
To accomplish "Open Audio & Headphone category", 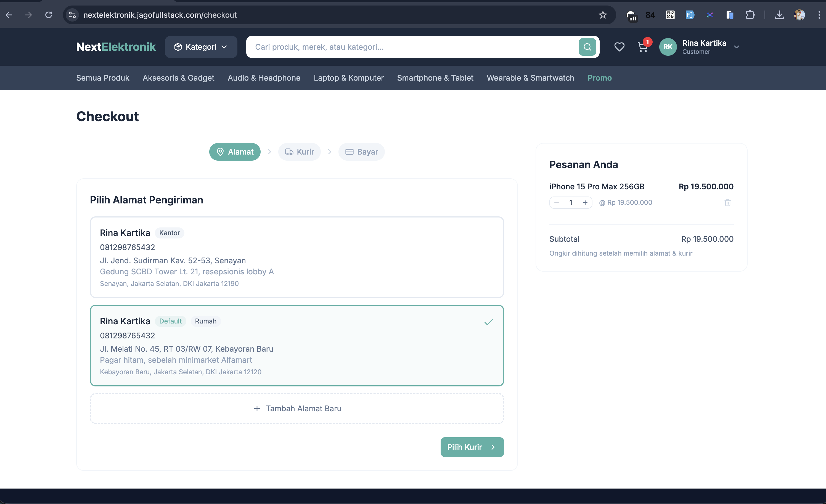I will pos(264,78).
